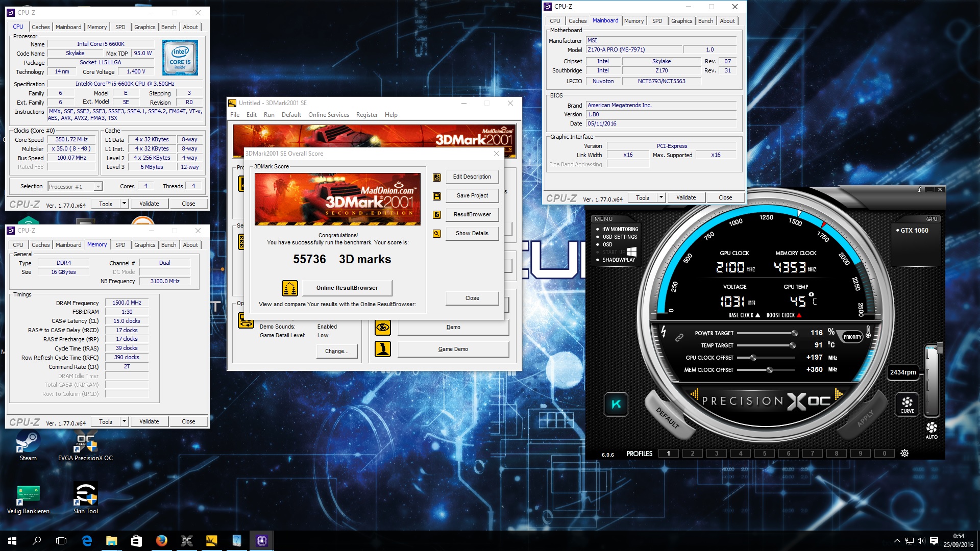This screenshot has width=980, height=551.
Task: Toggle the PRIORITY button for temp target
Action: click(x=852, y=337)
